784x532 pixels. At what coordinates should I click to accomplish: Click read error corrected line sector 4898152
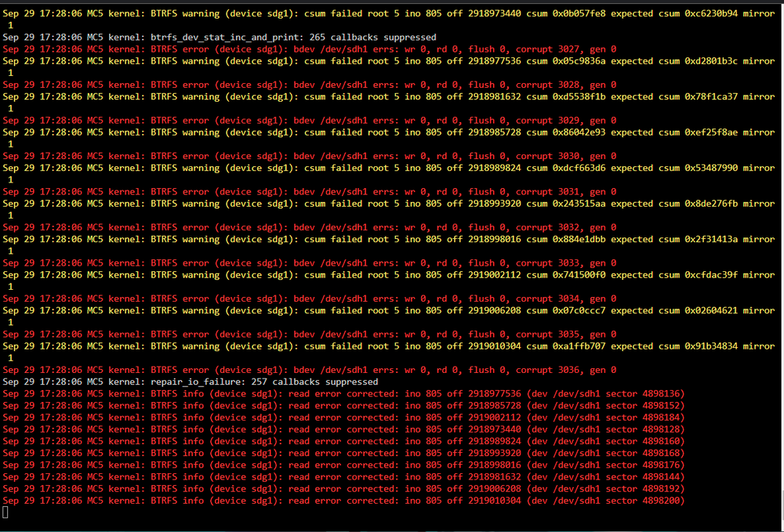tap(343, 406)
